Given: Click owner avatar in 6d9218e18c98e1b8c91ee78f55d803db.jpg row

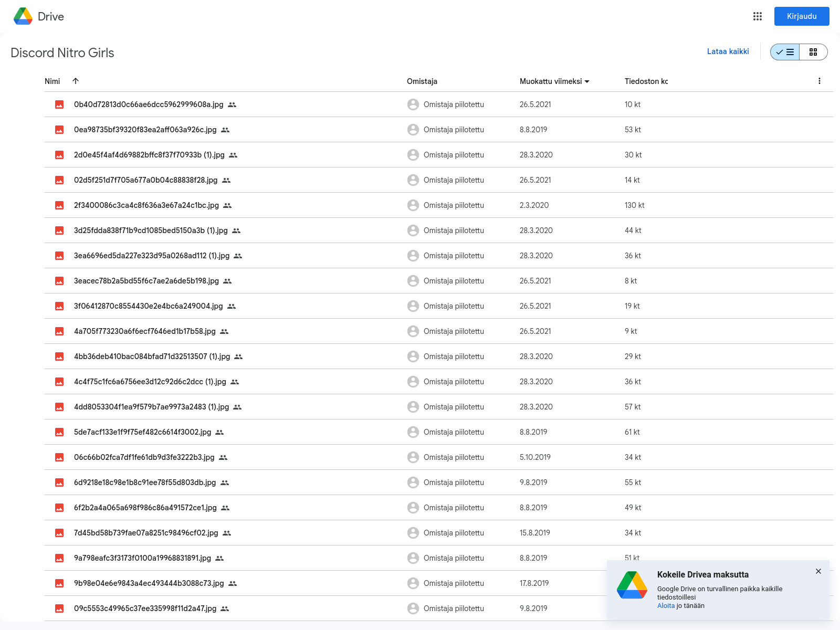Looking at the screenshot, I should (x=413, y=482).
